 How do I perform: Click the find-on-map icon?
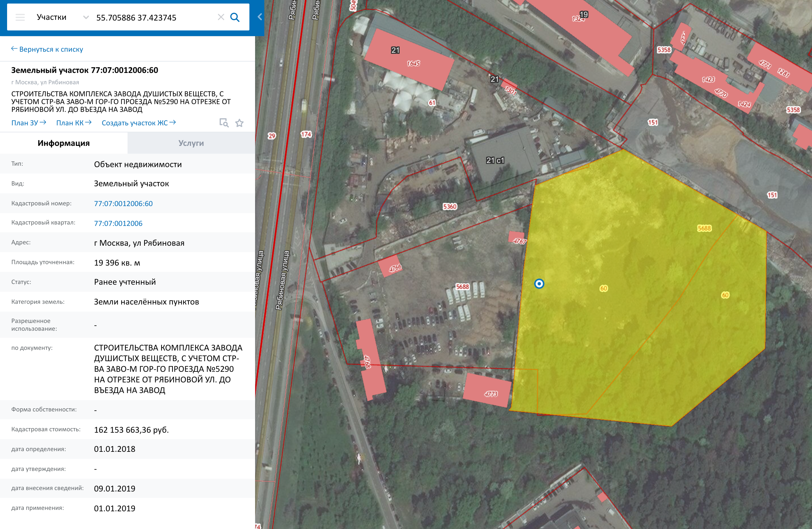(x=224, y=123)
